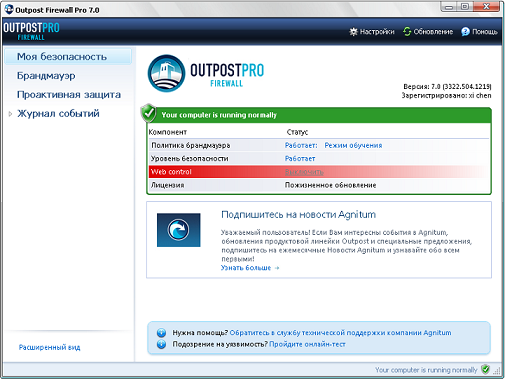The height and width of the screenshot is (380, 505).
Task: Click the Работает: link for Политика брандмауэра
Action: pos(301,145)
